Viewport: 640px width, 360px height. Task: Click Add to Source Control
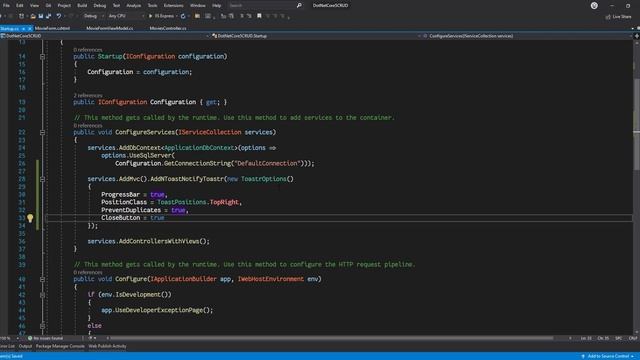607,356
